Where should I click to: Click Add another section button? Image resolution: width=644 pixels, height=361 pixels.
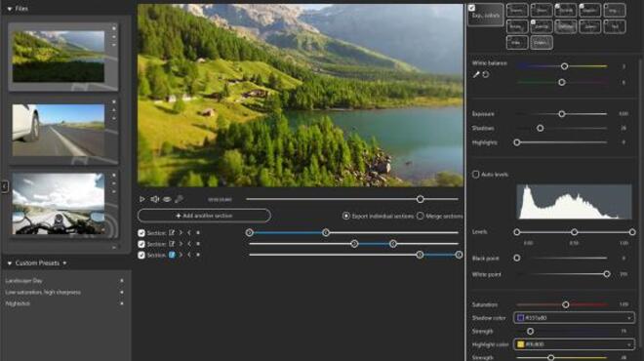coord(204,216)
